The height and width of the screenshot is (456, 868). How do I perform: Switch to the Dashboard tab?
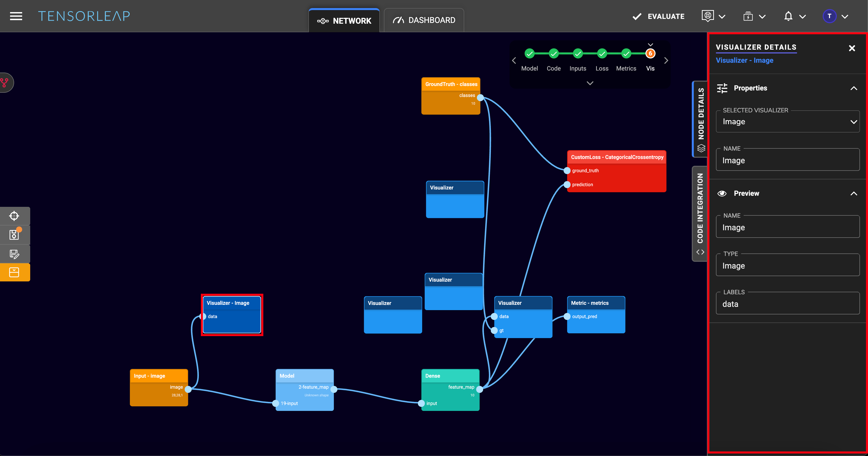pos(424,20)
